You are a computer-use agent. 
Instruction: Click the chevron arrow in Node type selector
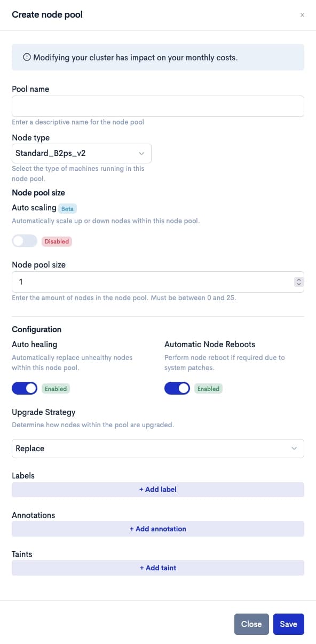click(x=141, y=153)
